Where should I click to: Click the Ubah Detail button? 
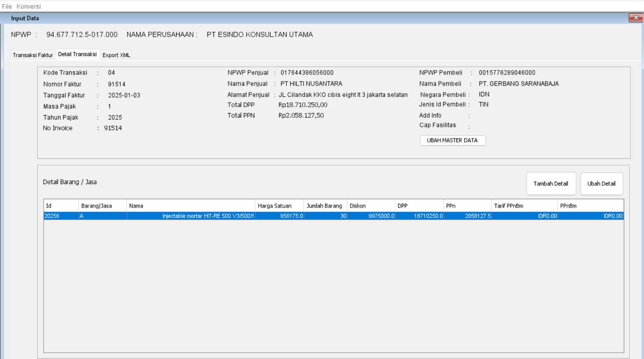[601, 184]
